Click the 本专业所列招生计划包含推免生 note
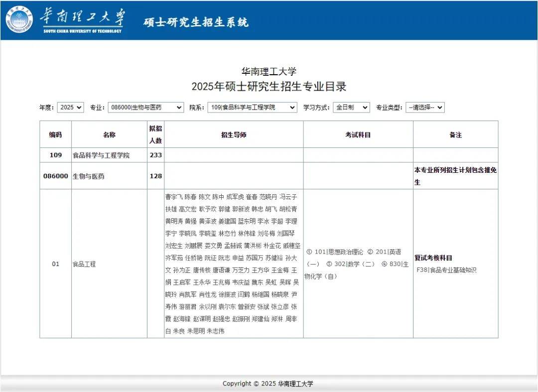The width and height of the screenshot is (538, 392). tap(455, 176)
